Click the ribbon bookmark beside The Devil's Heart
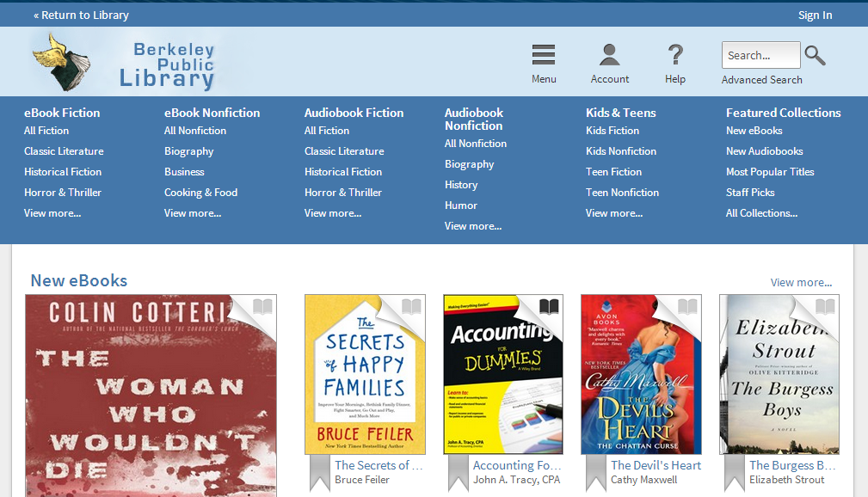This screenshot has width=868, height=497. [596, 473]
